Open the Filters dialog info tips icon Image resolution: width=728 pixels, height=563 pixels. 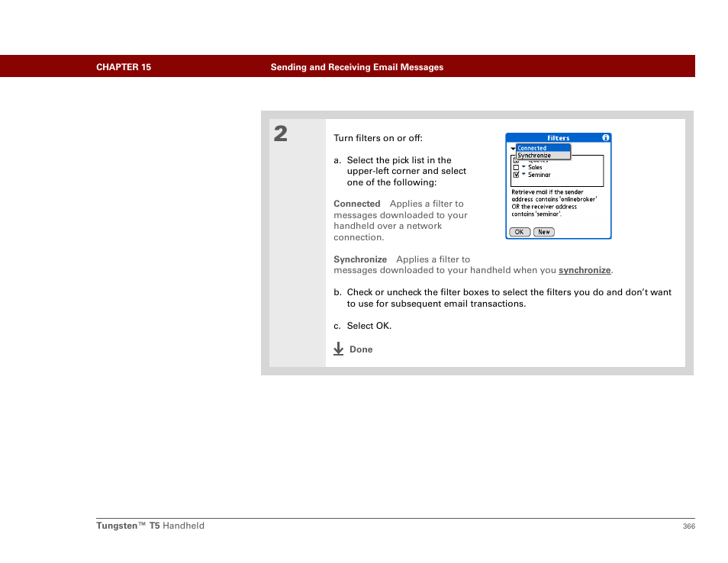coord(605,138)
